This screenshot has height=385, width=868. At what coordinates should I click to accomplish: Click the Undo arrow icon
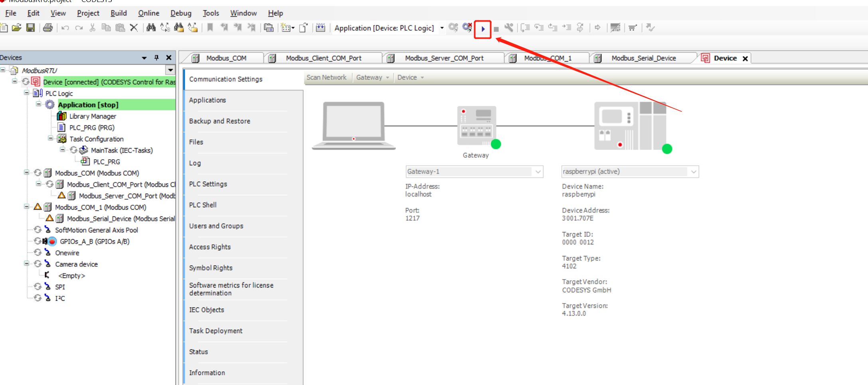(65, 28)
